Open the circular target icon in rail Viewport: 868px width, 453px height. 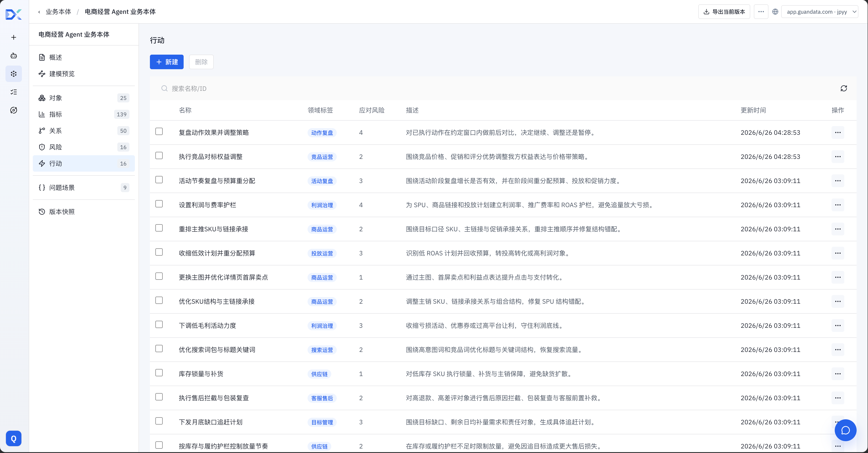[x=13, y=110]
